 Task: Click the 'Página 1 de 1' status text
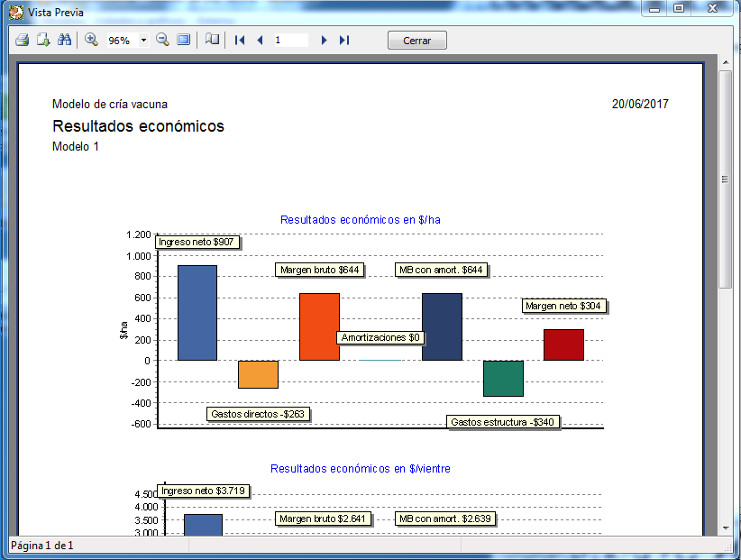[x=42, y=546]
